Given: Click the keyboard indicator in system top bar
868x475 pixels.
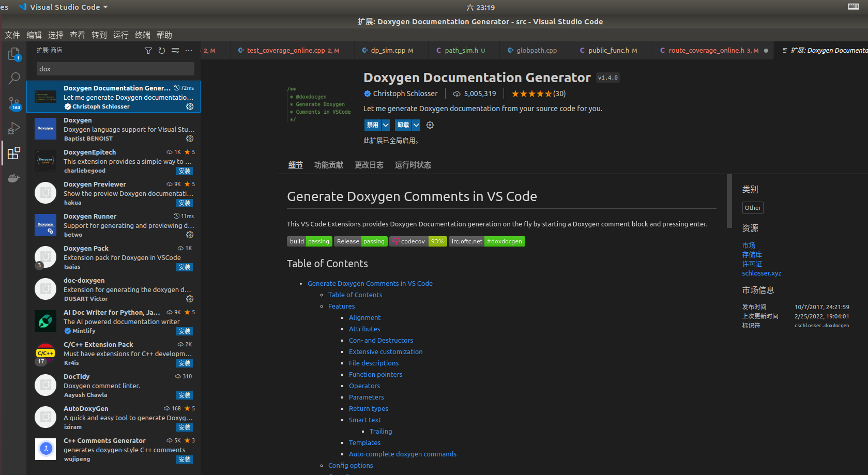Looking at the screenshot, I should click(x=854, y=7).
